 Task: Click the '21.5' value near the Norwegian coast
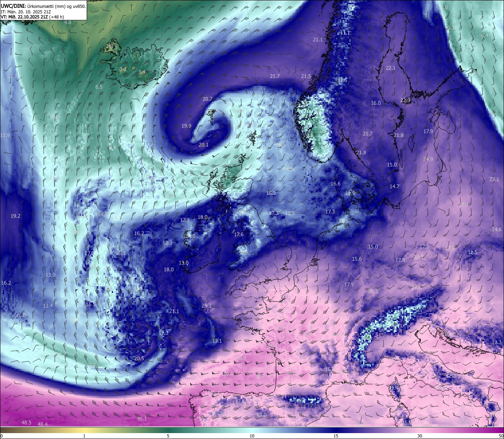coord(306,76)
